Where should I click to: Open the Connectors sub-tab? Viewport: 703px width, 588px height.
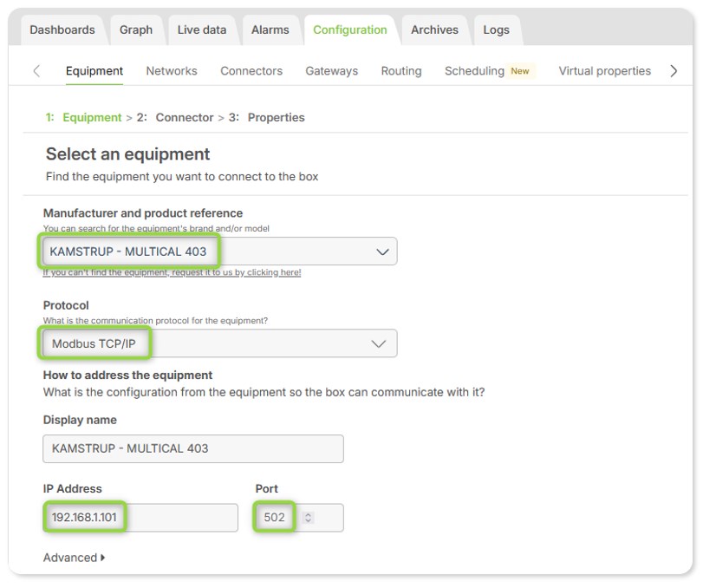[251, 71]
